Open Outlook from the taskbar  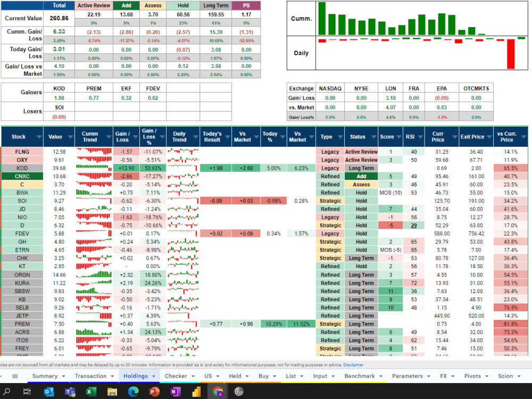tap(48, 393)
